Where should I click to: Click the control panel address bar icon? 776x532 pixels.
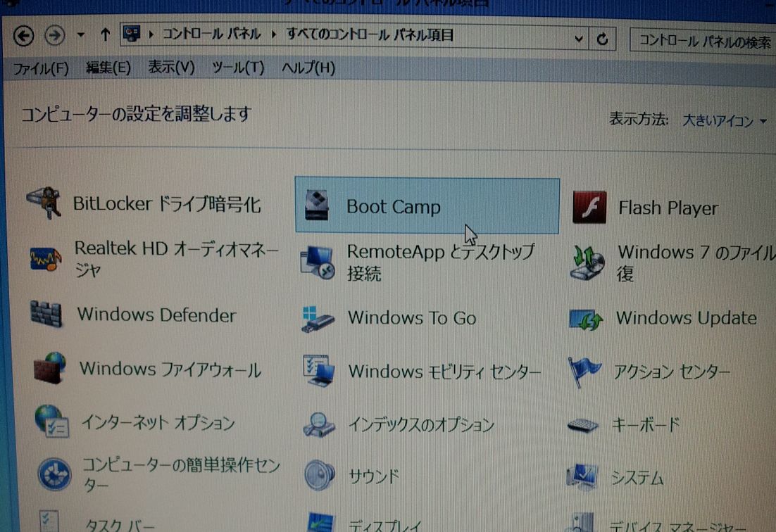click(x=132, y=34)
